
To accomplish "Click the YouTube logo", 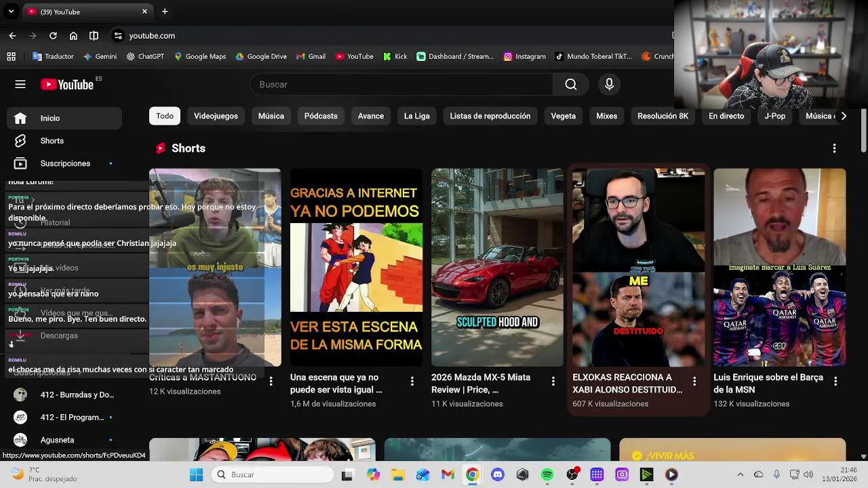I will pos(67,85).
